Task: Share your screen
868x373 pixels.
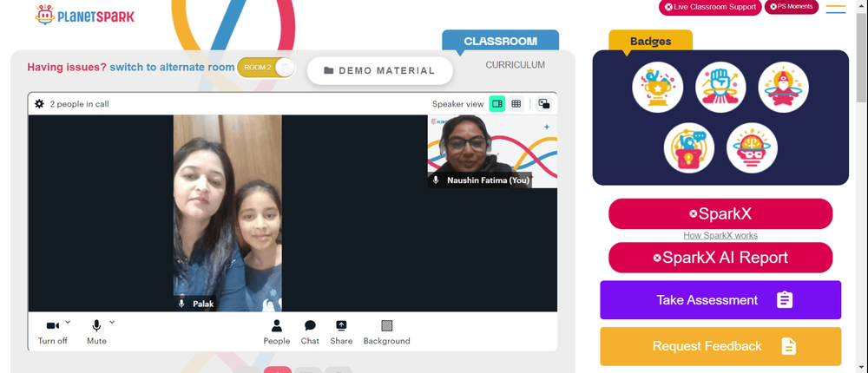Action: pyautogui.click(x=341, y=332)
